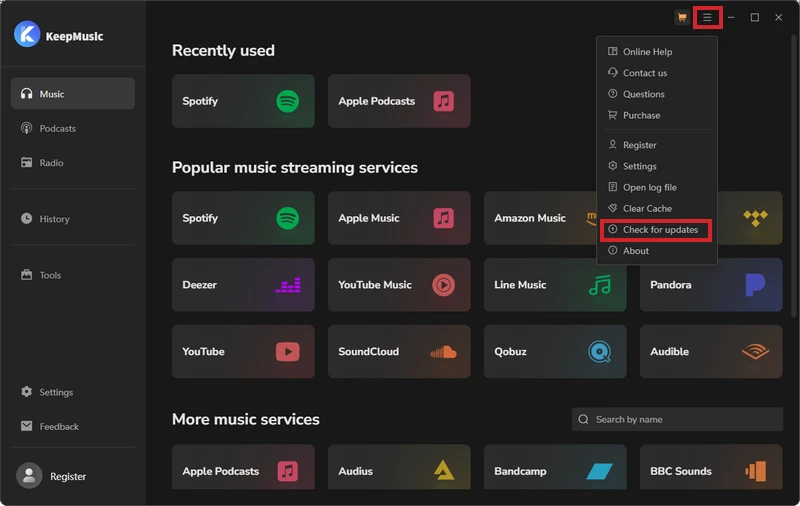Open the Qobuz service card
Viewport: 800px width, 506px height.
(x=555, y=351)
